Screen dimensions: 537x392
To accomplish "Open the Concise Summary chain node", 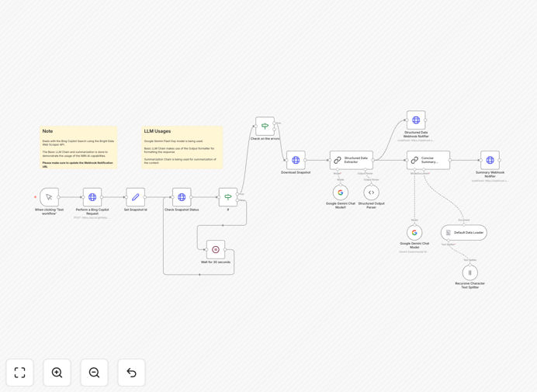I will coord(428,160).
